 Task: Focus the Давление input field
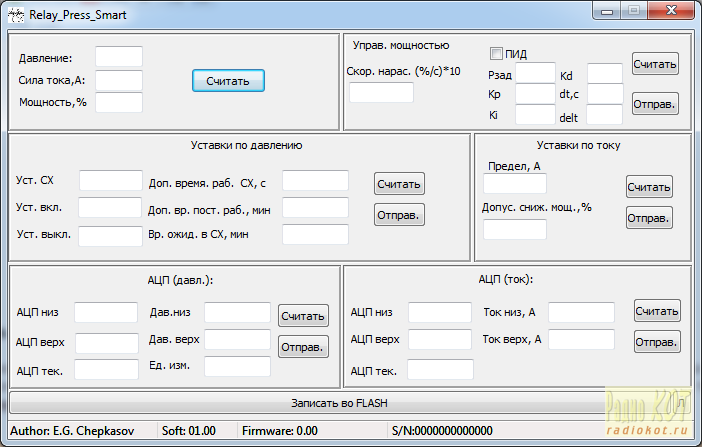119,57
